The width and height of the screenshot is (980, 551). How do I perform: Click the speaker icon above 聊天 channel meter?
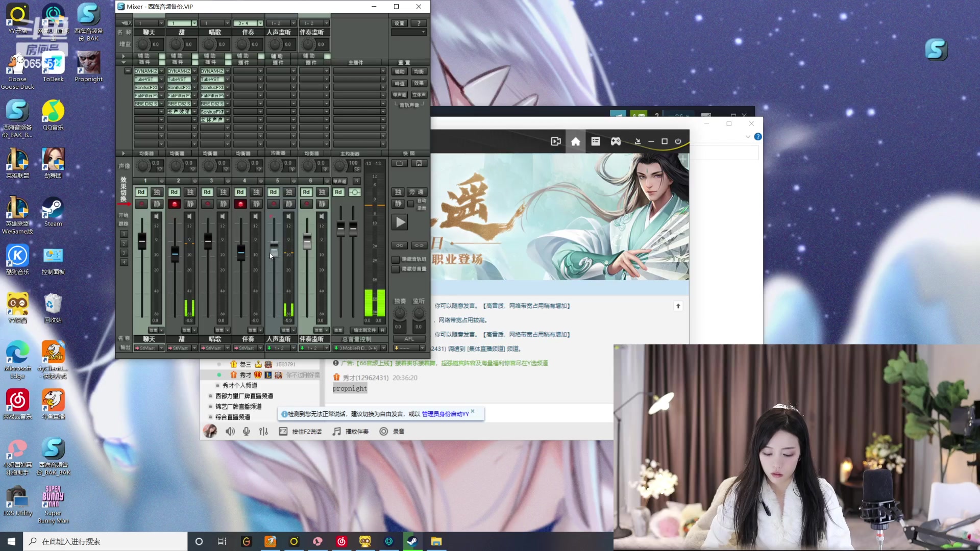(156, 216)
